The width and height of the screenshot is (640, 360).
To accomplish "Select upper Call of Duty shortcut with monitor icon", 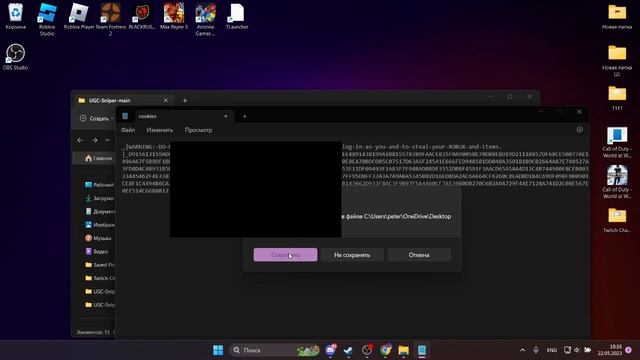I will [617, 142].
